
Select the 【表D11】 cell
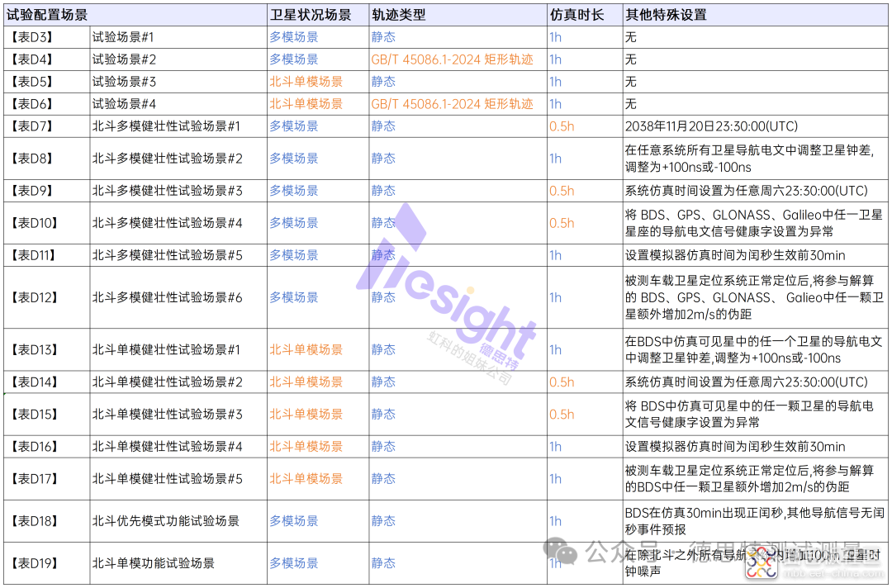coord(46,255)
